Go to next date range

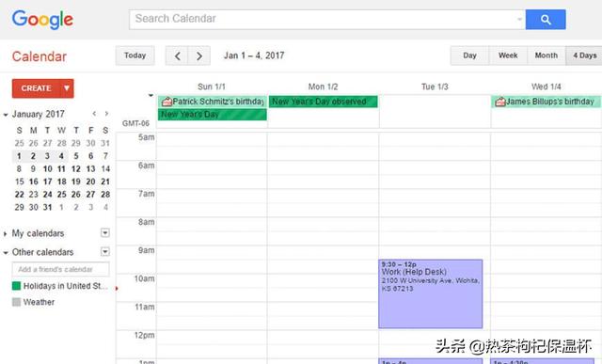tap(198, 56)
